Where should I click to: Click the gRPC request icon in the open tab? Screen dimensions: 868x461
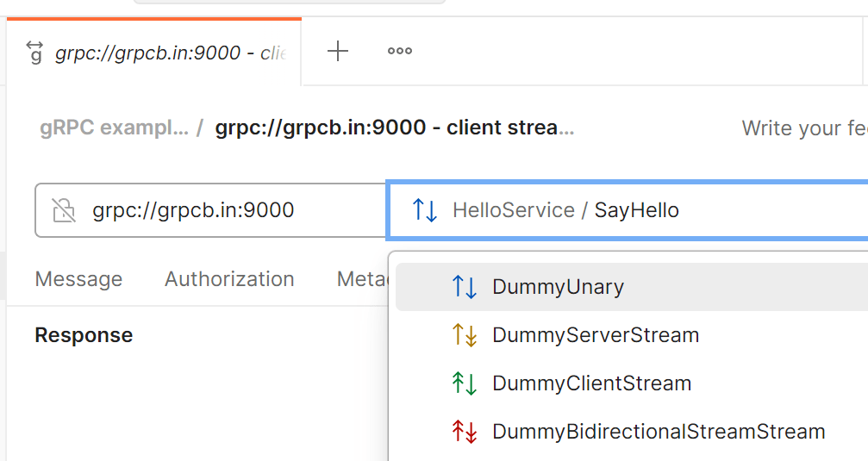pos(34,53)
